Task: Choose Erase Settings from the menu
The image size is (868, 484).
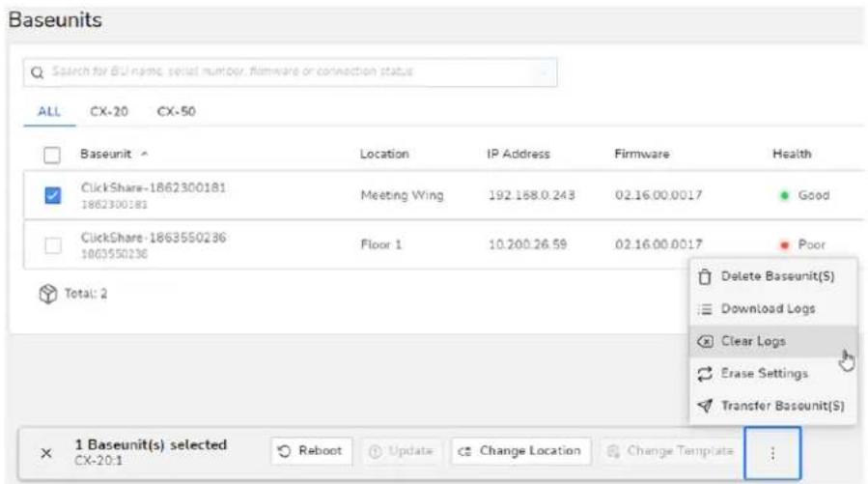Action: [x=773, y=374]
